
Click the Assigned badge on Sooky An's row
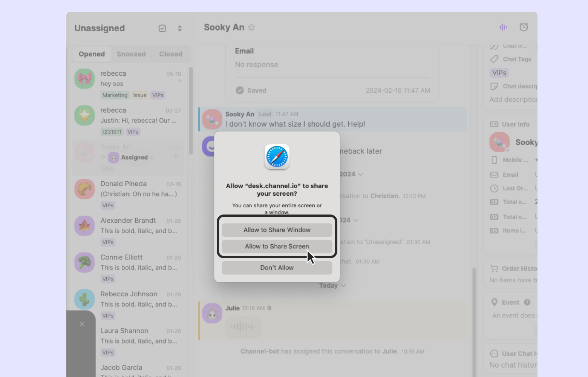[x=130, y=158]
